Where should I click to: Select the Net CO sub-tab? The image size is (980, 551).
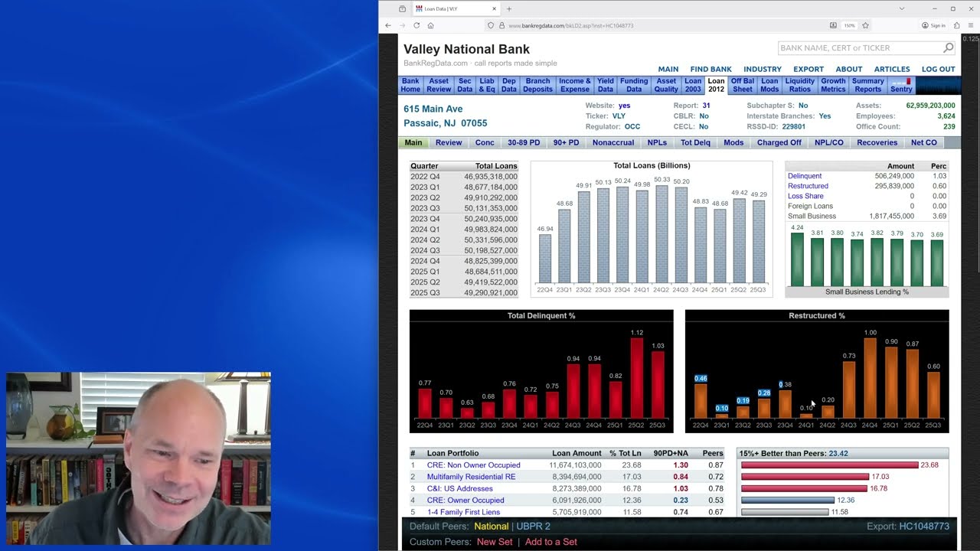click(x=924, y=142)
